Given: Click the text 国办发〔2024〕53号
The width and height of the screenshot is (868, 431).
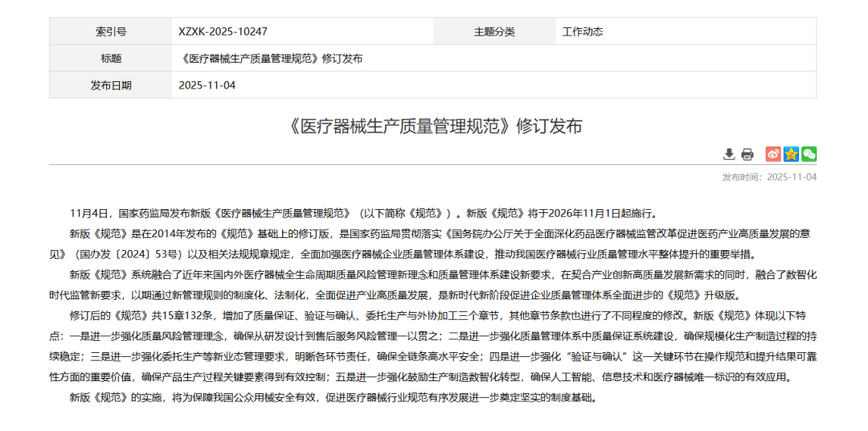Looking at the screenshot, I should click(130, 254).
